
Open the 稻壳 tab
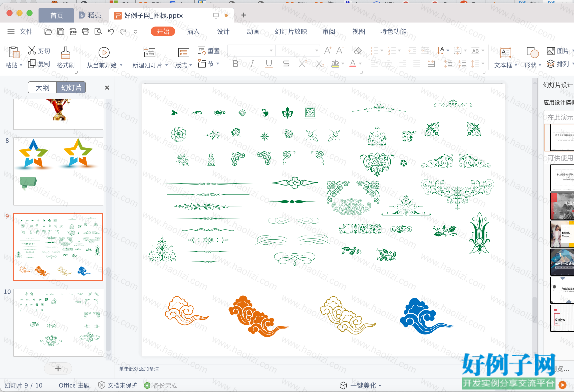click(x=90, y=16)
